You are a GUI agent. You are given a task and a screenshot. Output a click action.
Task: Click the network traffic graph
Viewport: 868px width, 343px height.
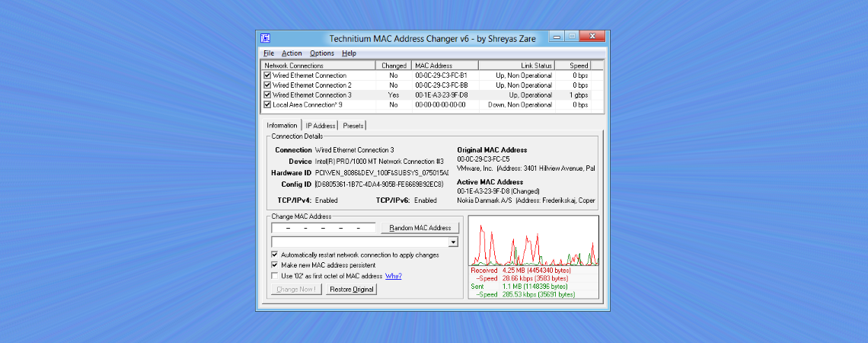534,242
